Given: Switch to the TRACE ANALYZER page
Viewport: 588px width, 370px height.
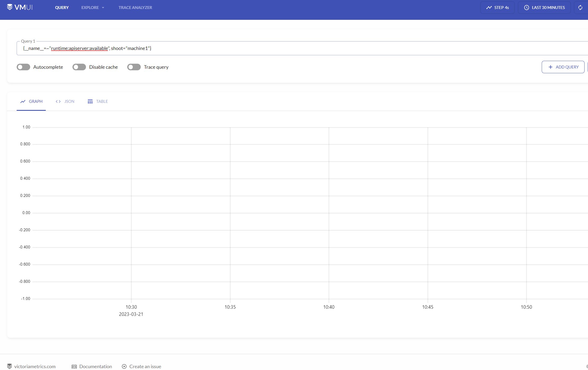Looking at the screenshot, I should coord(135,7).
